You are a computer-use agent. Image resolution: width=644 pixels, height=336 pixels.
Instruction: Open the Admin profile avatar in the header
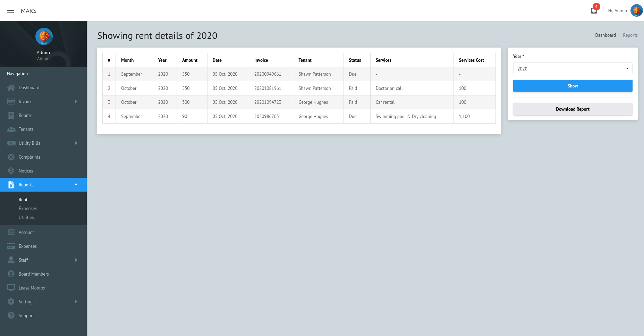point(637,10)
